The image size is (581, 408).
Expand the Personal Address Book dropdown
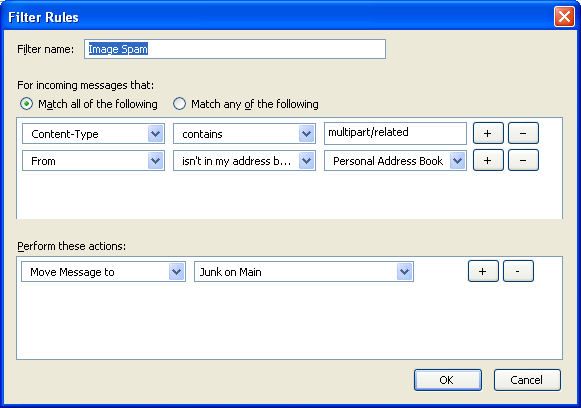pos(395,160)
